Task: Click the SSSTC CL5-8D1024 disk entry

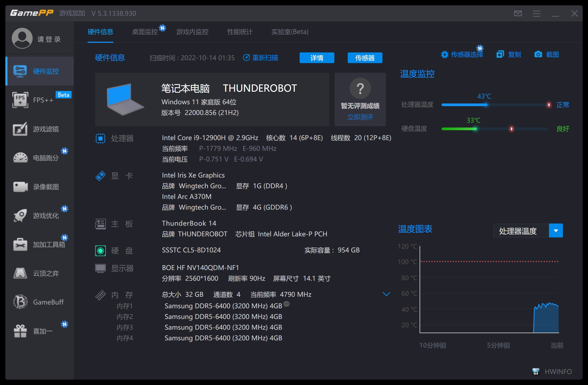Action: point(191,250)
